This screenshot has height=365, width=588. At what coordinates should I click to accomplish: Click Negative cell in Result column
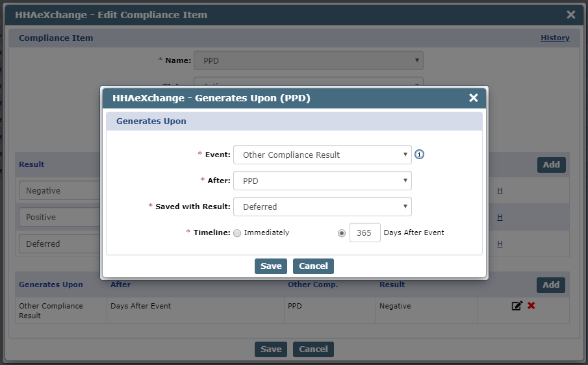[x=426, y=310]
